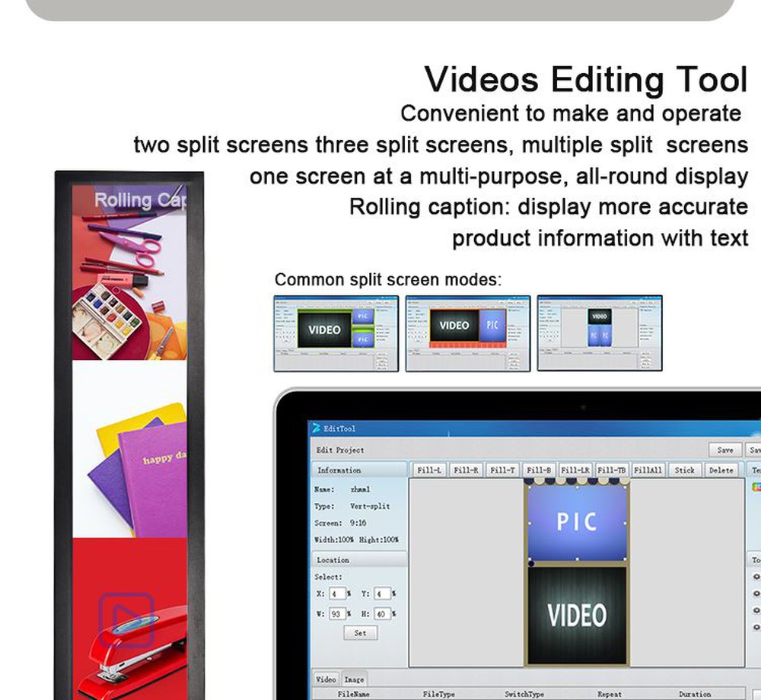Apply Fill-LR to selected region
The width and height of the screenshot is (761, 700).
click(x=575, y=470)
